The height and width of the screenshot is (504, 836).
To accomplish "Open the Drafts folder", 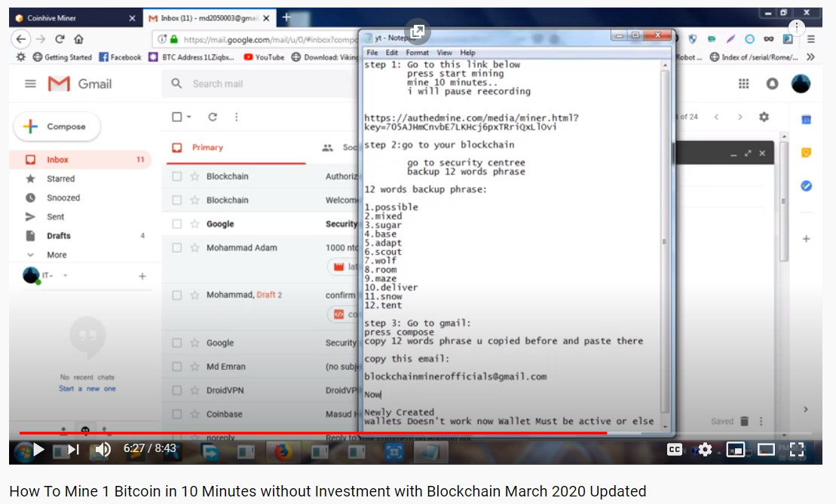I will pyautogui.click(x=59, y=236).
